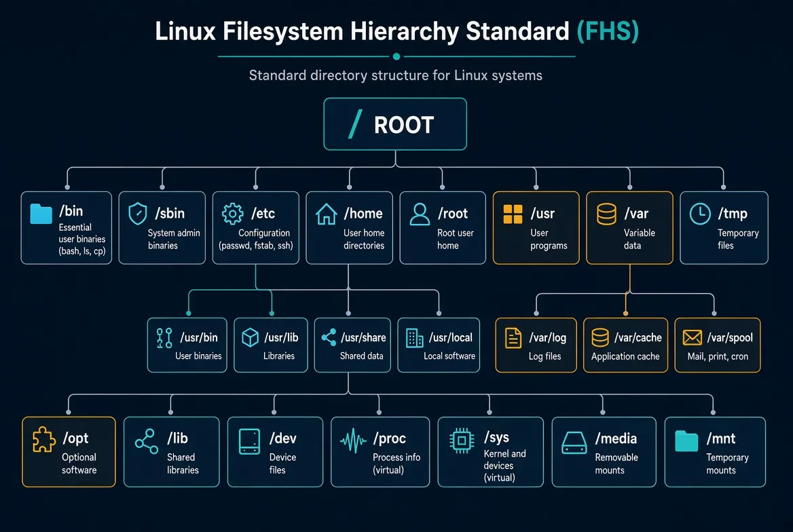Click the "User programs" description
Viewport: 793px width, 532px height.
pos(549,240)
